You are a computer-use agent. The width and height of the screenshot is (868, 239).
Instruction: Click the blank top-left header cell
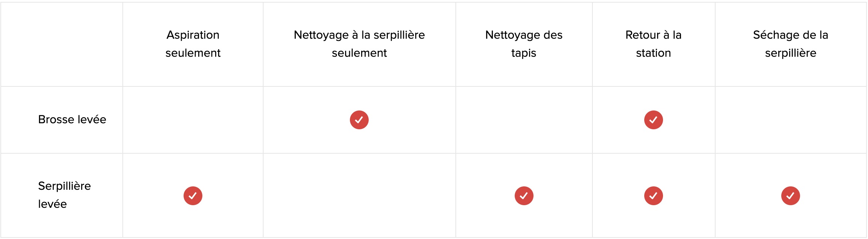(62, 44)
